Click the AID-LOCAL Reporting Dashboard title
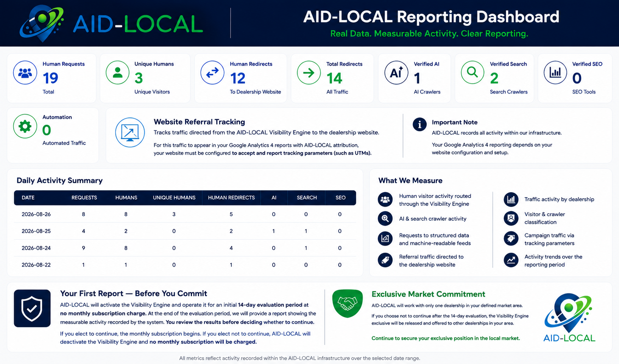The width and height of the screenshot is (619, 364). click(431, 17)
